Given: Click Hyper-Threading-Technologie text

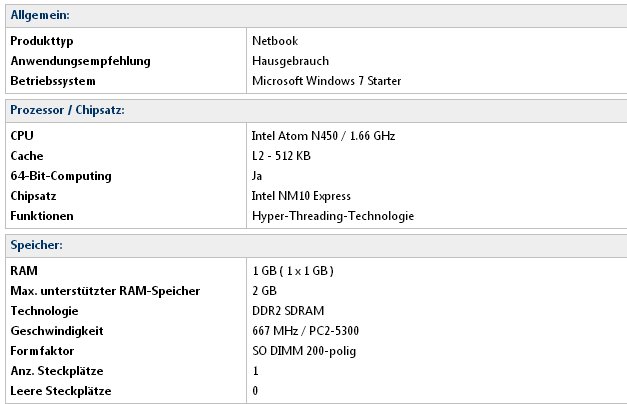Looking at the screenshot, I should coord(333,216).
